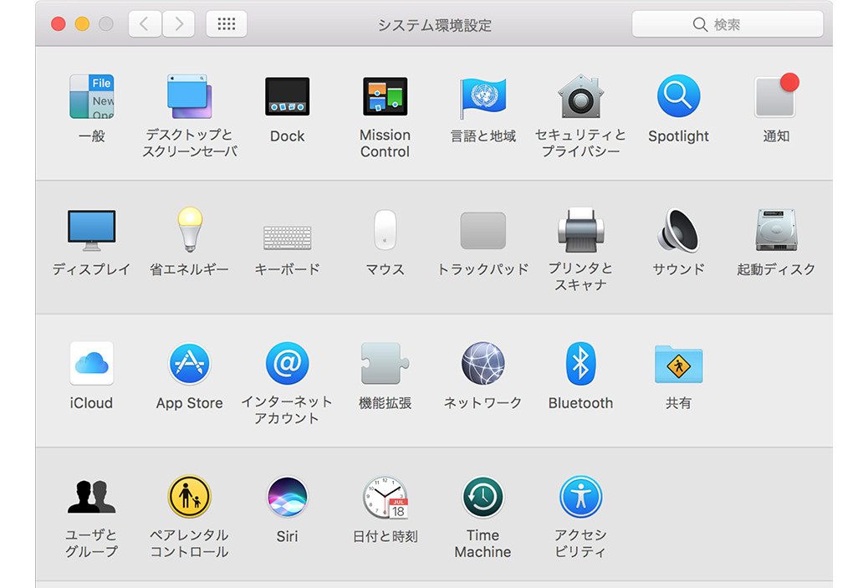Viewport: 868px width, 588px height.
Task: Focus the 検索 search field
Action: [728, 24]
